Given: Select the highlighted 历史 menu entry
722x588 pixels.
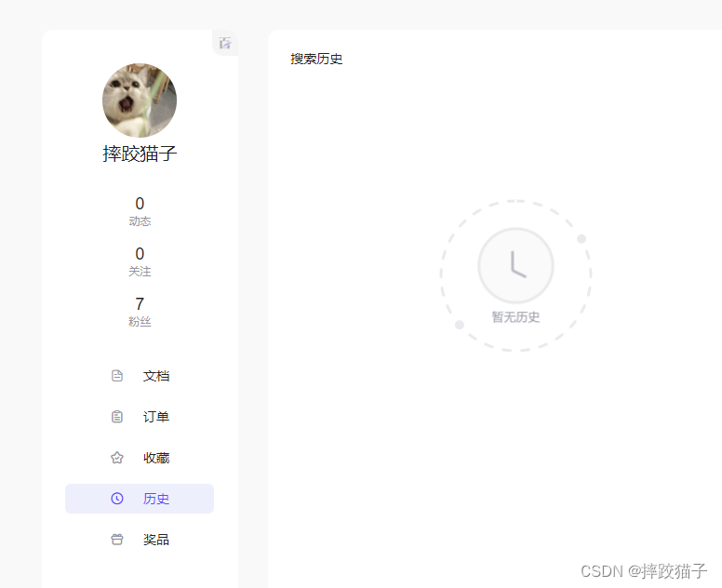Looking at the screenshot, I should [140, 498].
